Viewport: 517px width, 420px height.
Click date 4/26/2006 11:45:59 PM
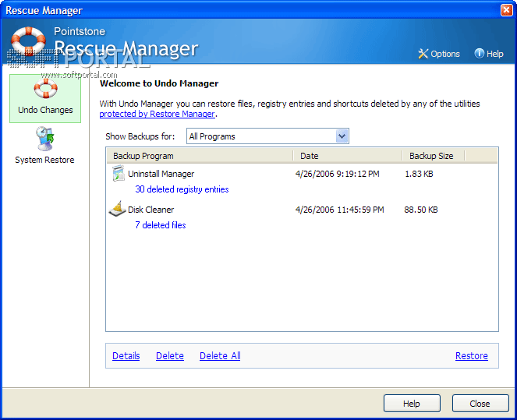(x=340, y=210)
